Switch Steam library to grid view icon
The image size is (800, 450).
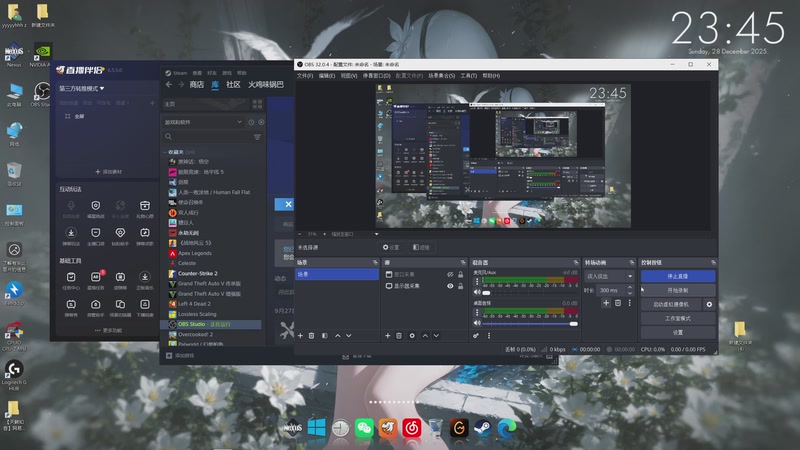pos(257,104)
